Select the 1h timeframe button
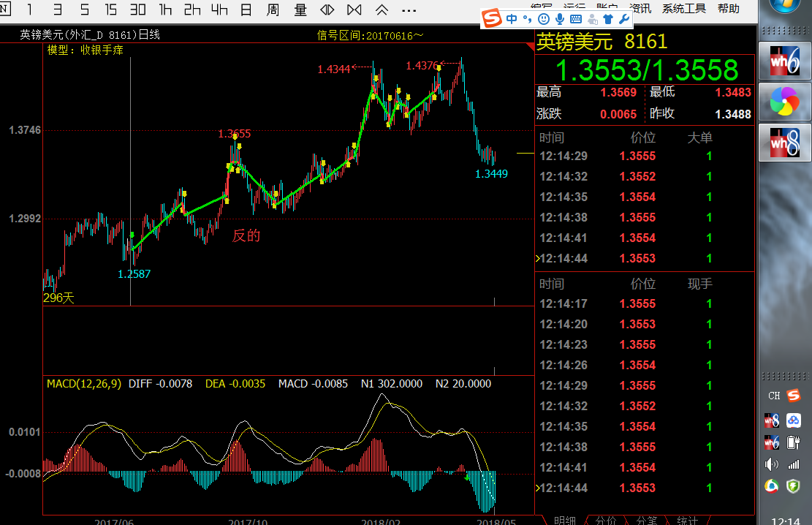 tap(165, 10)
